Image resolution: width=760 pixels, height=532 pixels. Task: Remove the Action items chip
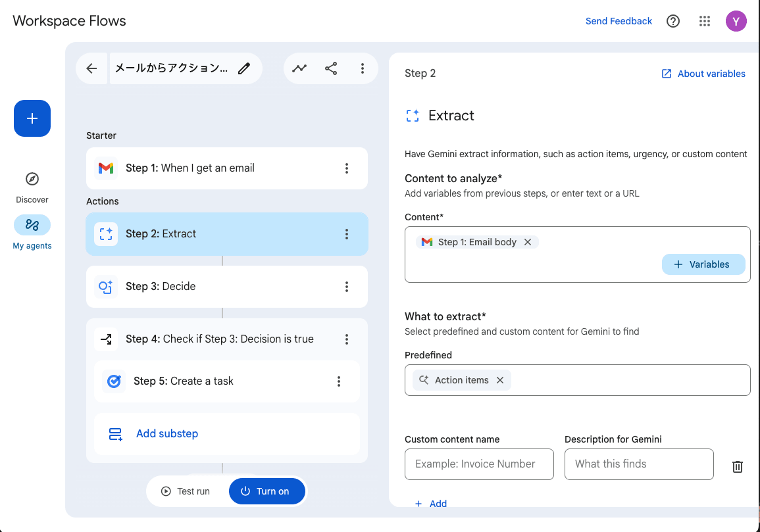click(500, 380)
